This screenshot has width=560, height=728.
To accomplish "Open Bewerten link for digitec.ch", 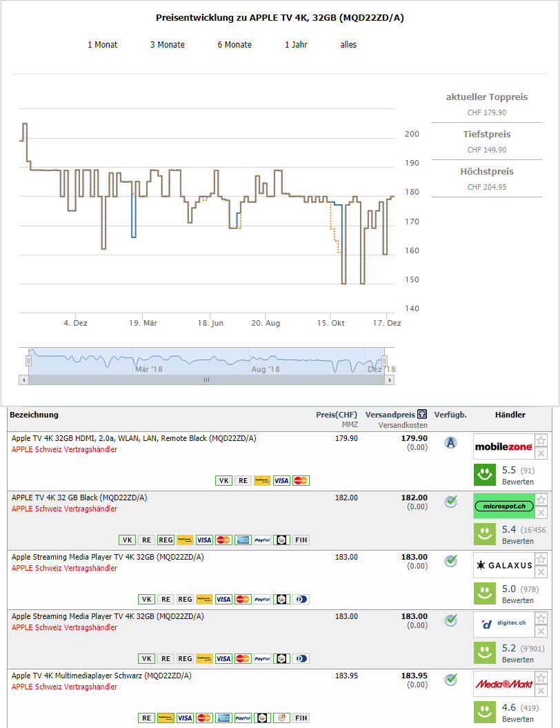I will pos(517,660).
